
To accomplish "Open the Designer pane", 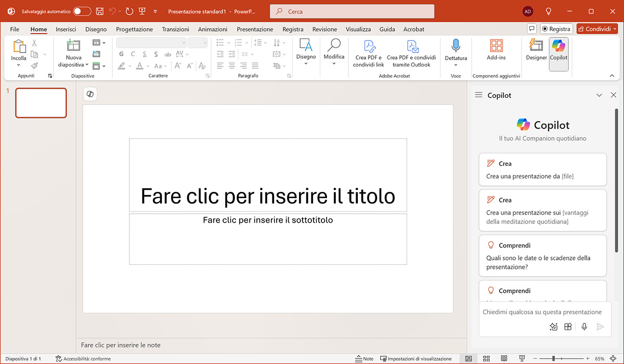I will pos(536,50).
